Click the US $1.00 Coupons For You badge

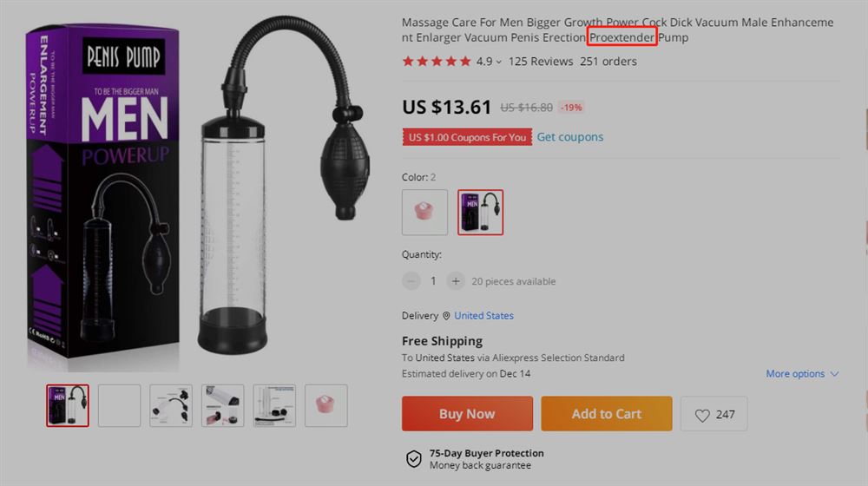467,137
